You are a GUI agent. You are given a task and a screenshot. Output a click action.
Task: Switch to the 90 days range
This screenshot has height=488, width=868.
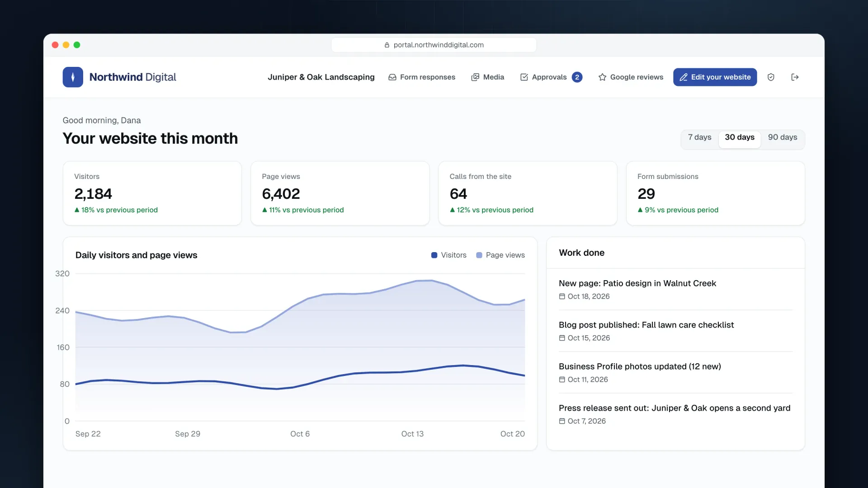(783, 137)
